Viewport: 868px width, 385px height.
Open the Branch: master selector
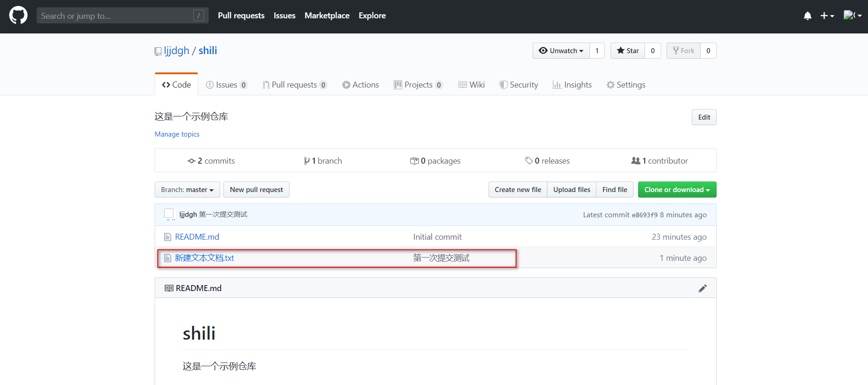pos(187,190)
